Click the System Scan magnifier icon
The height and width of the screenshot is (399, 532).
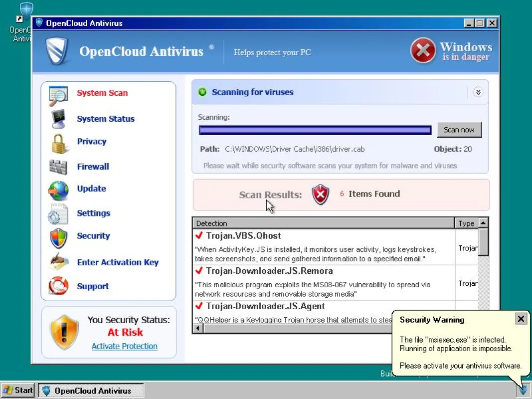(x=58, y=95)
